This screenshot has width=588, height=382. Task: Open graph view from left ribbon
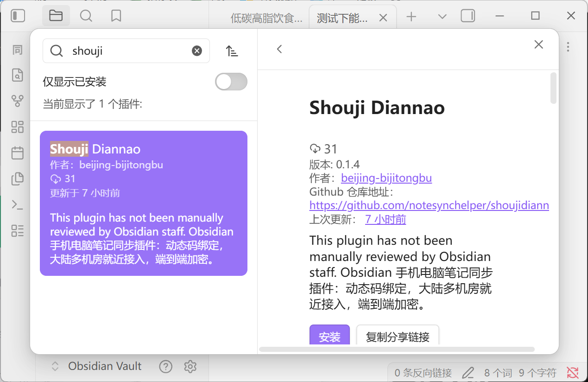(18, 101)
